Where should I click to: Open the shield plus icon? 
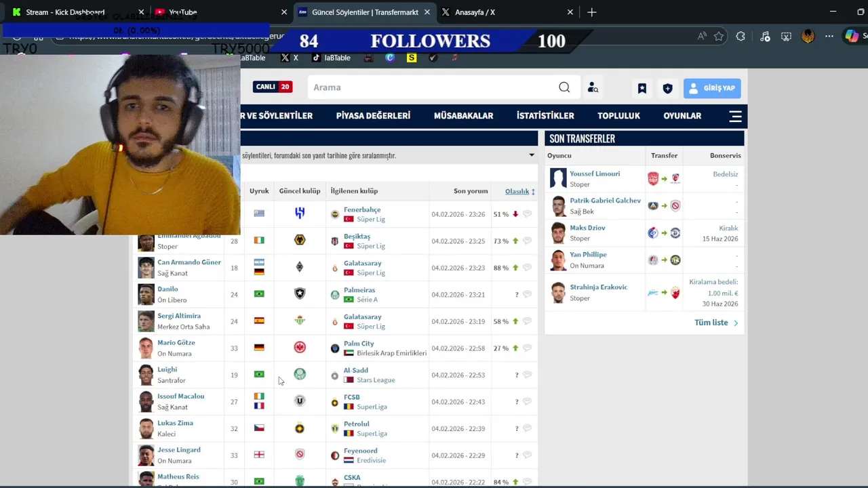(667, 88)
